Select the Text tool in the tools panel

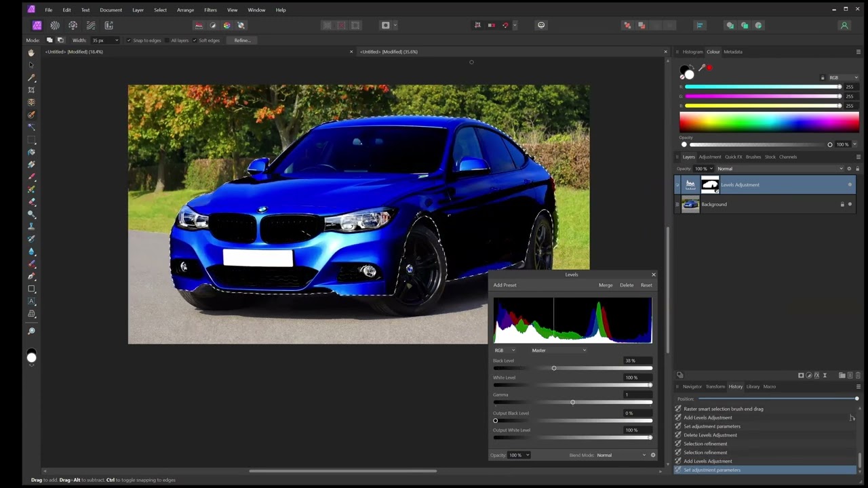[x=31, y=301]
